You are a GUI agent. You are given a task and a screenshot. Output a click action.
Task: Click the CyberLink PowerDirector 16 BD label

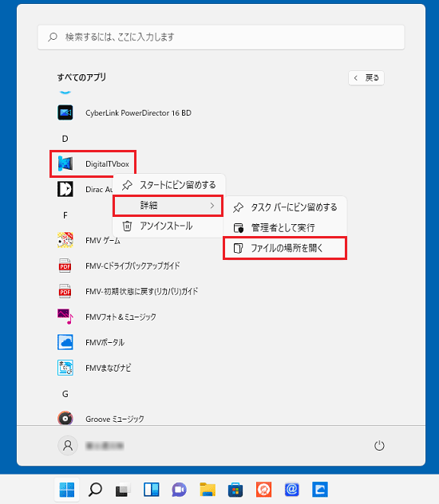click(x=138, y=112)
